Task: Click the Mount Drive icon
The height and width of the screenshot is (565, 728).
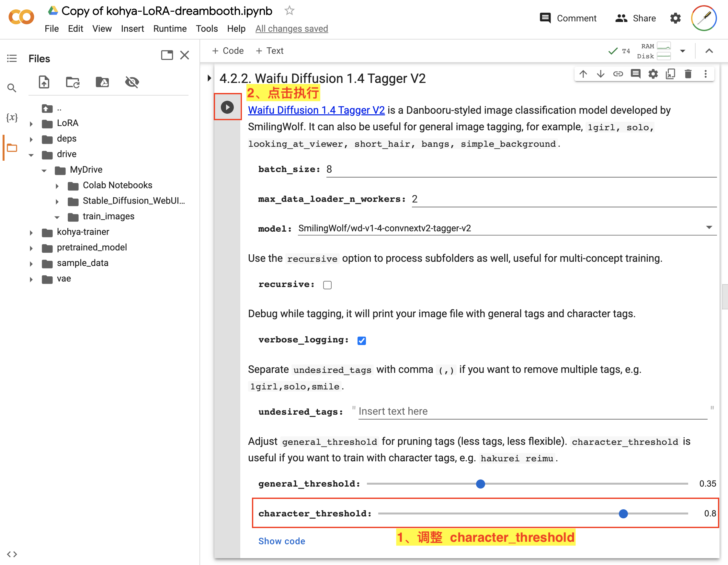Action: (102, 82)
